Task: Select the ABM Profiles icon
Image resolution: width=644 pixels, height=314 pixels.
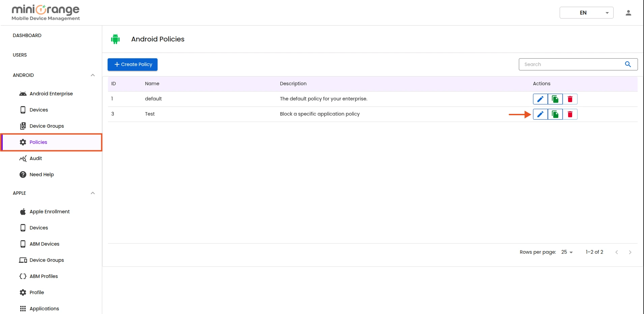Action: coord(22,276)
